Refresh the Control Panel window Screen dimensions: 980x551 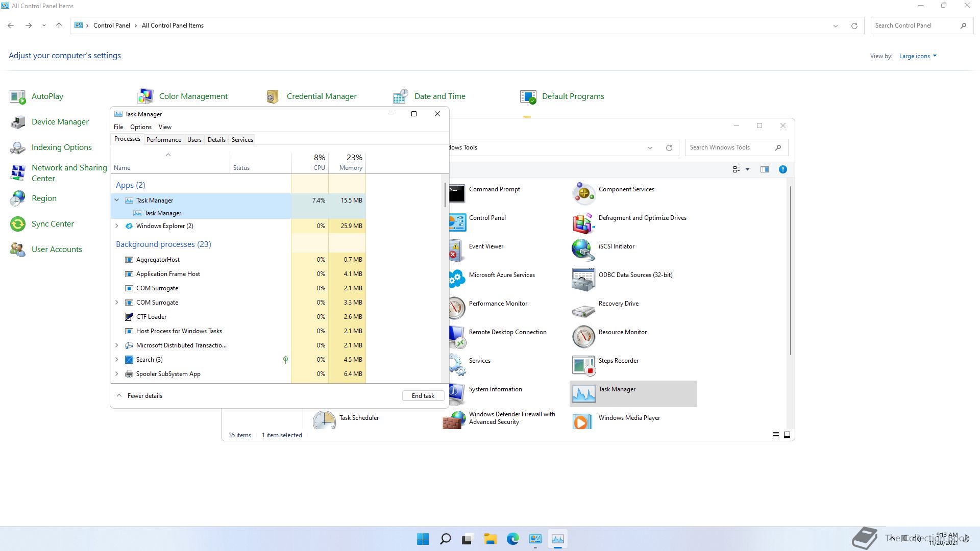coord(854,26)
